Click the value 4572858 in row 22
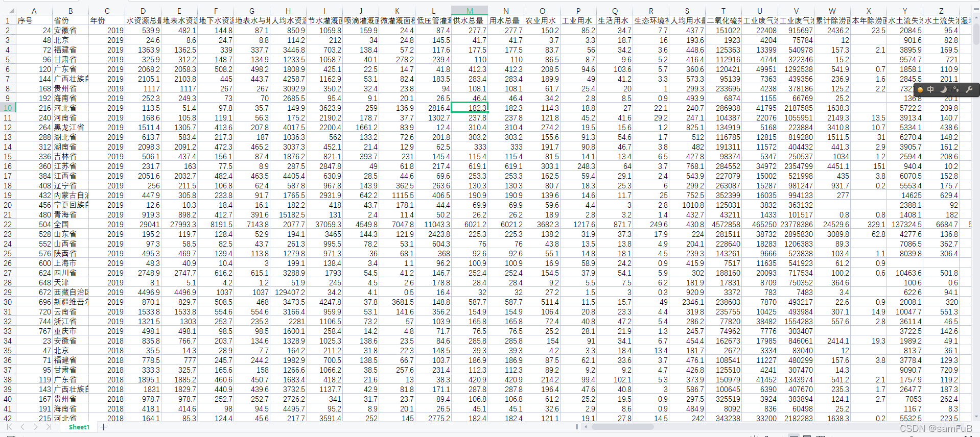The image size is (980, 437). click(724, 224)
